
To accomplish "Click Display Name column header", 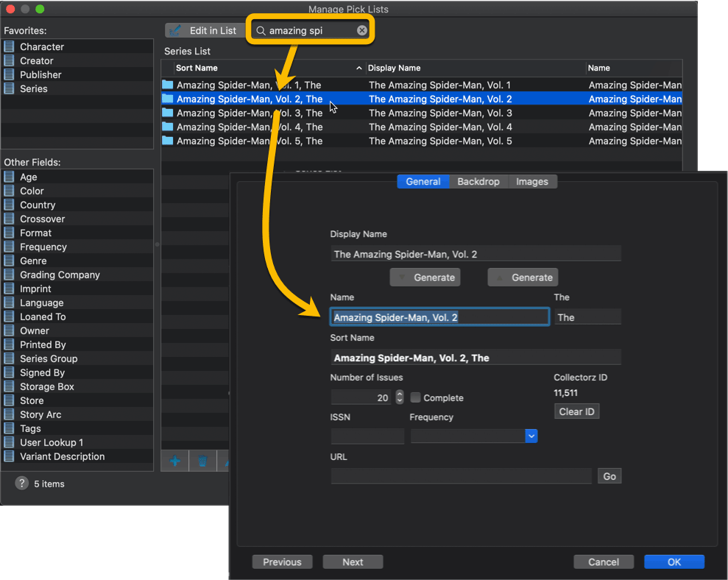I will 476,68.
